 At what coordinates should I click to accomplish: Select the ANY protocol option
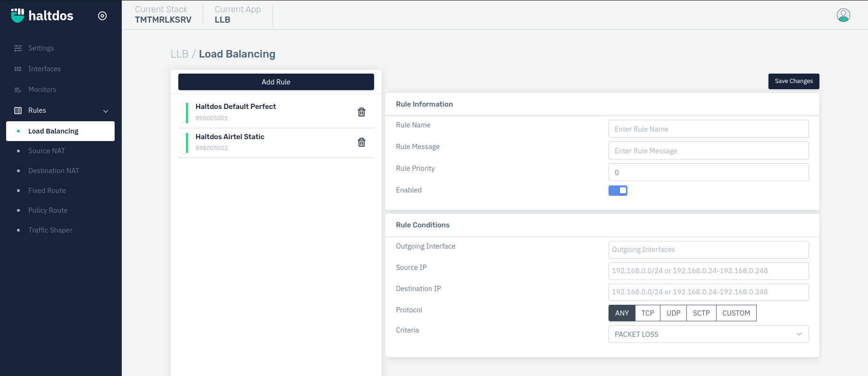coord(622,313)
